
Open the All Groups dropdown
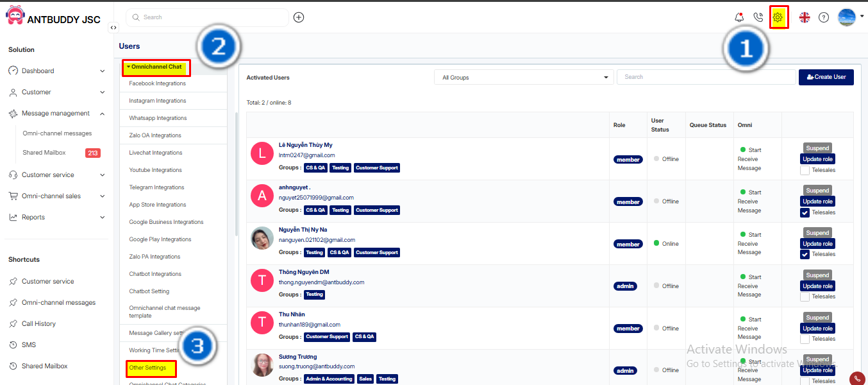coord(524,78)
